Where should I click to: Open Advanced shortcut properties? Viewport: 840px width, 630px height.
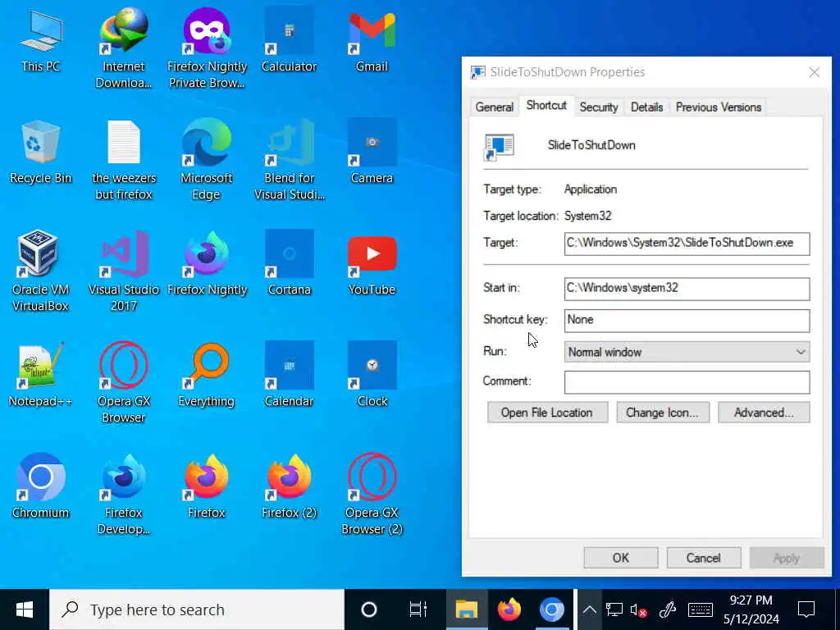[764, 413]
